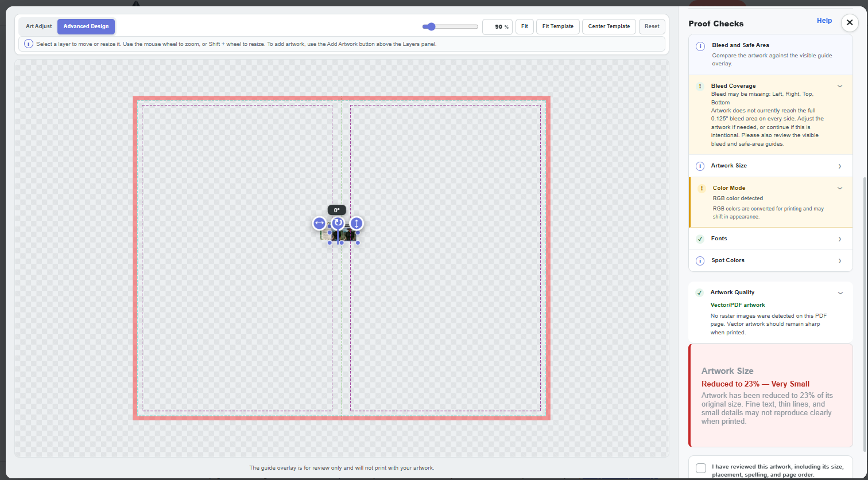The image size is (868, 480).
Task: Click the zoom percentage input field
Action: 497,26
